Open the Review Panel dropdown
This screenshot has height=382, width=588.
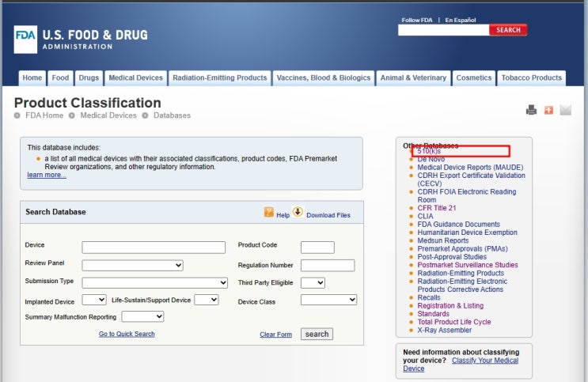(x=132, y=266)
